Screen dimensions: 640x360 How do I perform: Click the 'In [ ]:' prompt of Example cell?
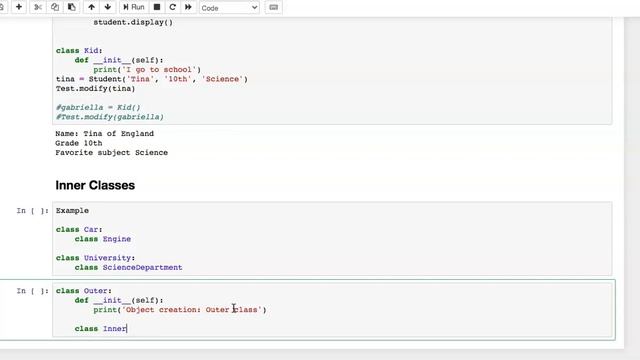click(x=33, y=211)
